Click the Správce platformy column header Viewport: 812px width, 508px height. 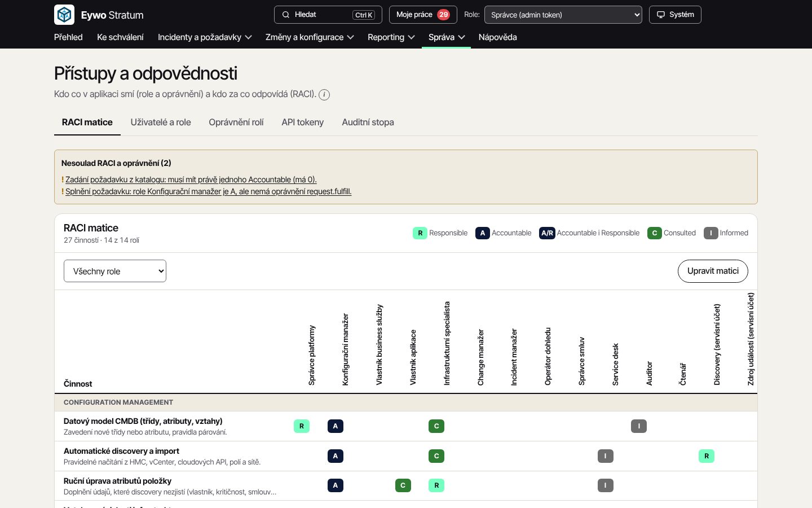312,355
